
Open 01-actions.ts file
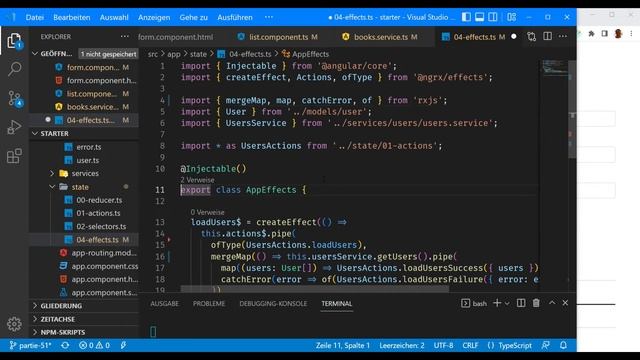98,213
